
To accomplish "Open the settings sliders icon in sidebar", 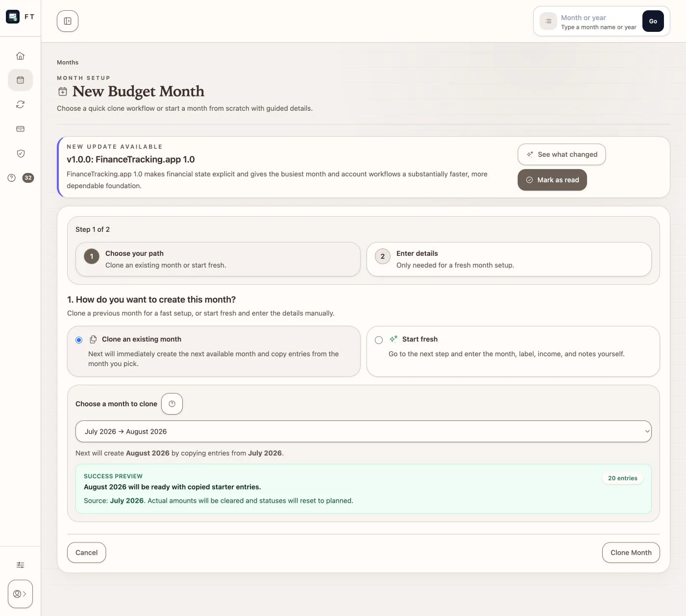I will 20,565.
